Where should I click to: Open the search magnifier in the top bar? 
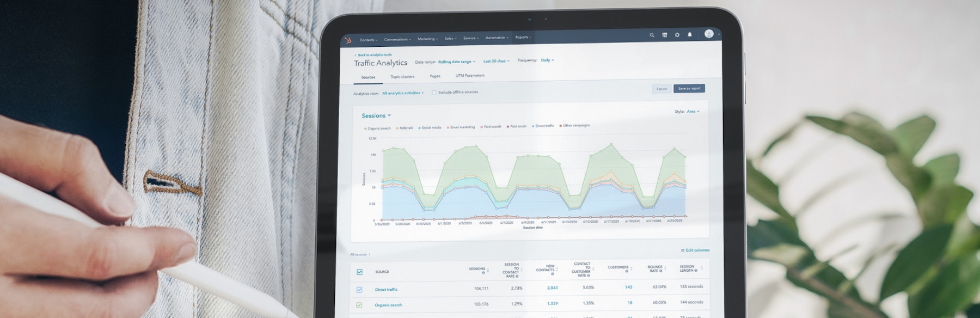pos(652,35)
